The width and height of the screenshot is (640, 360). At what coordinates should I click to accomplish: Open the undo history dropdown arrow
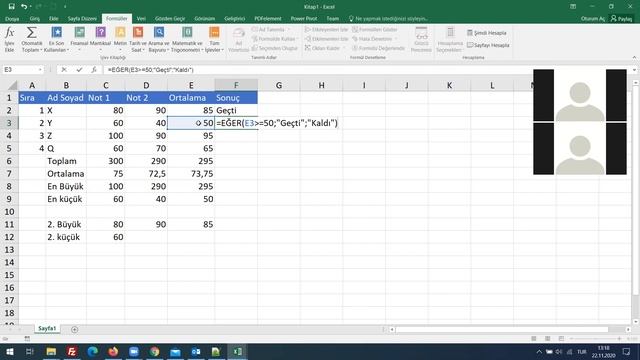pos(31,7)
